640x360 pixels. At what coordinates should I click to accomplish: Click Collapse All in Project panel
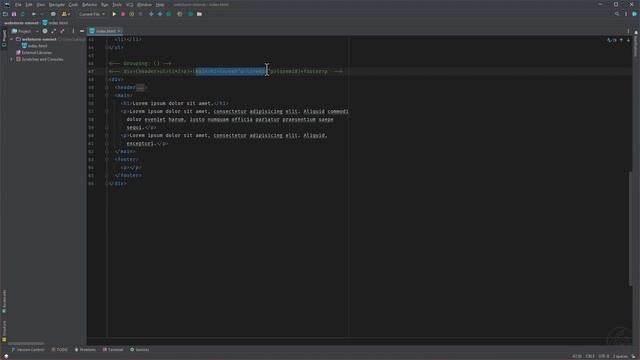point(62,31)
